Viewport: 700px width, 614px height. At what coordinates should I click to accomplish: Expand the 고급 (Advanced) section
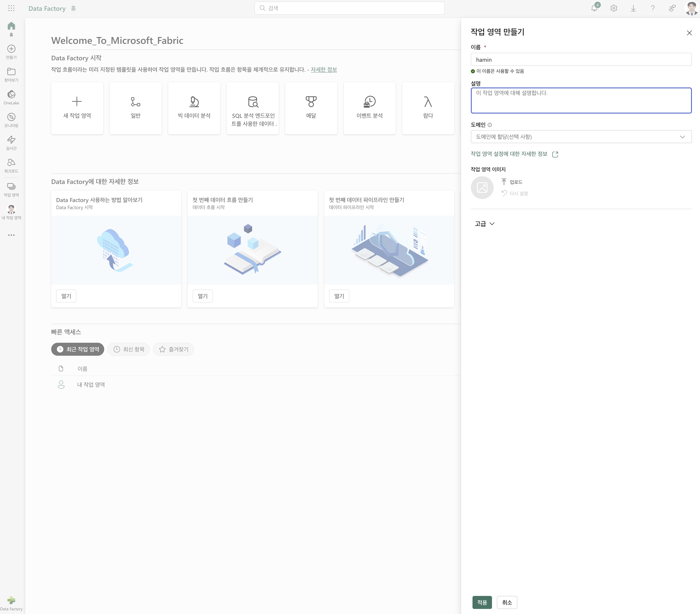(x=485, y=224)
